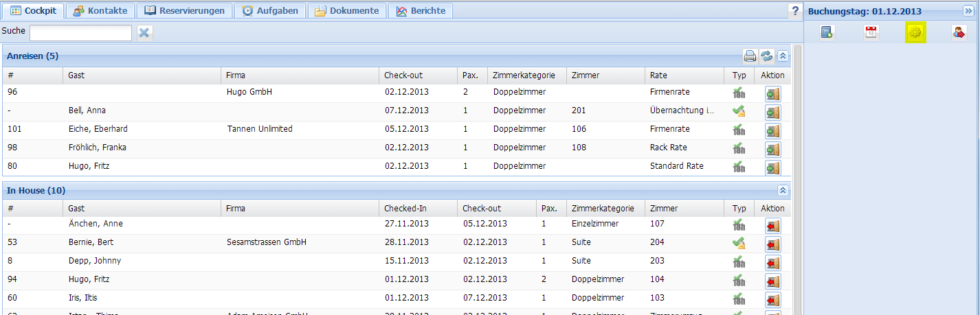Collapse the Anreisen panel

(x=782, y=56)
